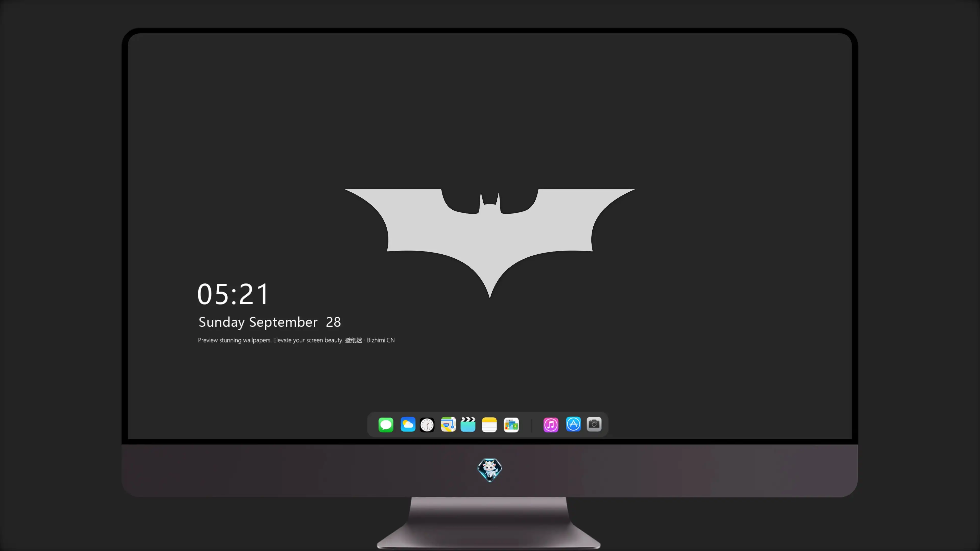Launch the pink iTunes Store music icon
The image size is (980, 551).
[551, 424]
